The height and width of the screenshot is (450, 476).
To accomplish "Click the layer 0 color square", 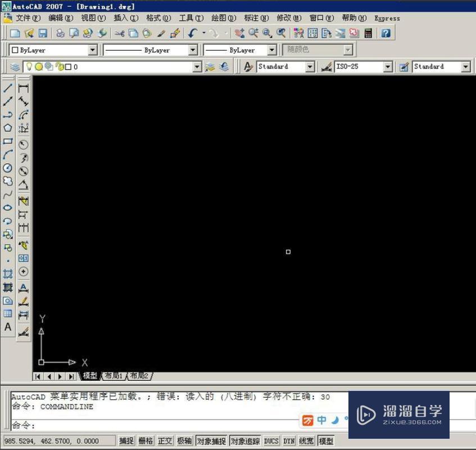I will pos(69,66).
